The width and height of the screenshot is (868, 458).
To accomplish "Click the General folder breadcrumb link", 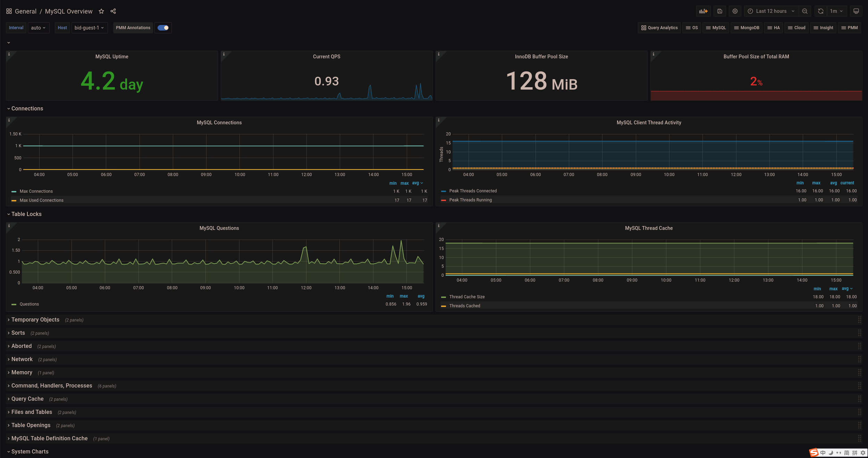I will [x=25, y=11].
